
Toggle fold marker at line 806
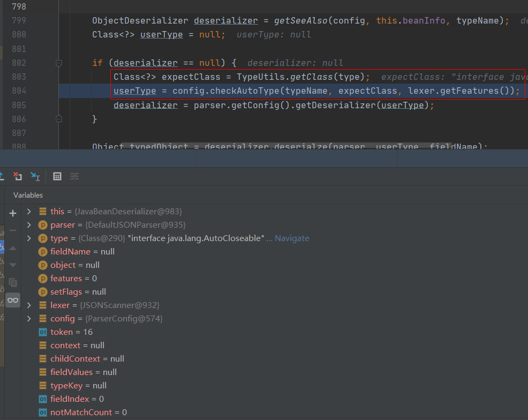tap(59, 118)
